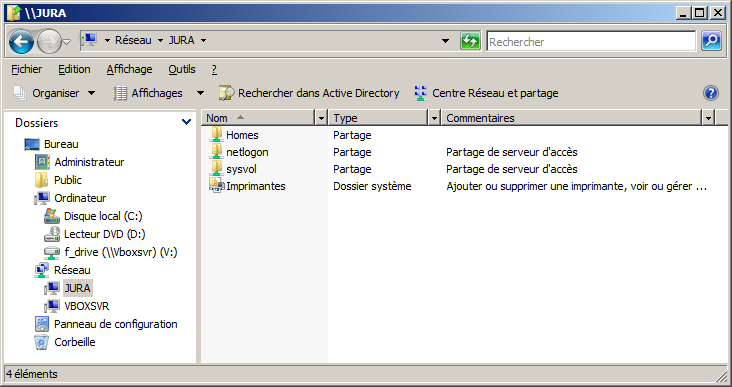Open the Edition menu

pyautogui.click(x=74, y=69)
